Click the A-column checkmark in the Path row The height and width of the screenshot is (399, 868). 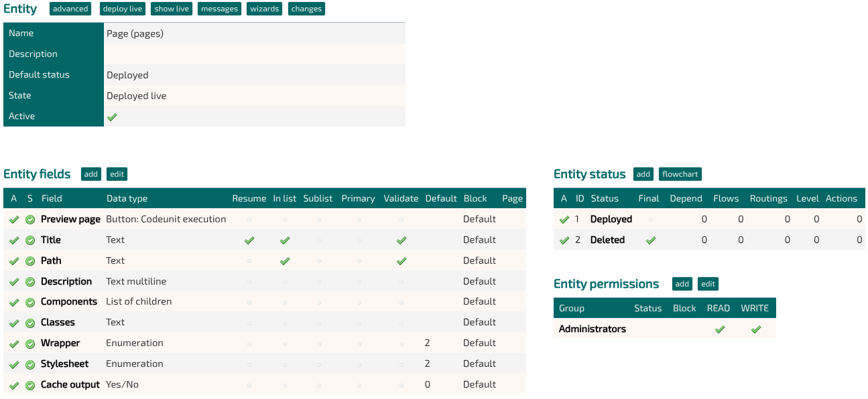click(x=14, y=261)
